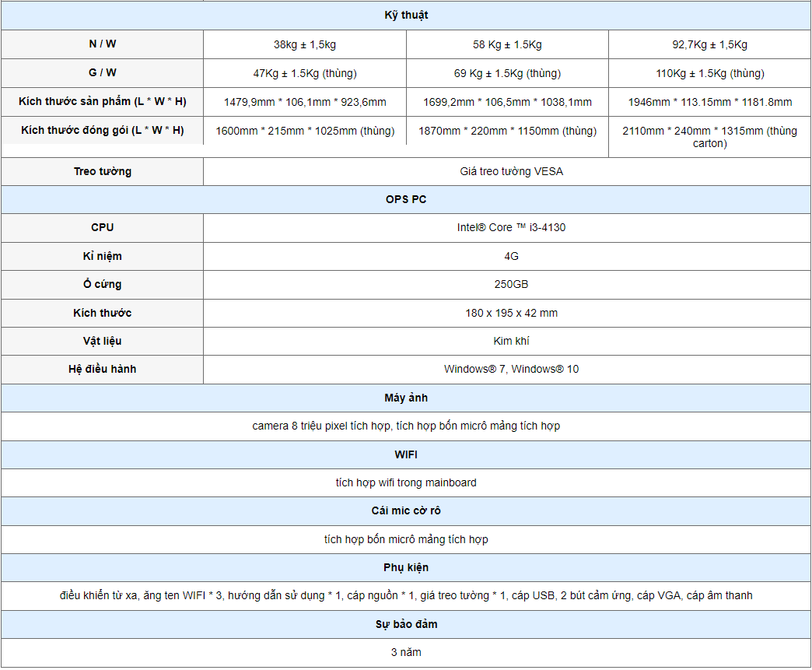
Task: Select the "1699,2mm * 106,5mm * 1038,1mm" cell
Action: pos(507,102)
